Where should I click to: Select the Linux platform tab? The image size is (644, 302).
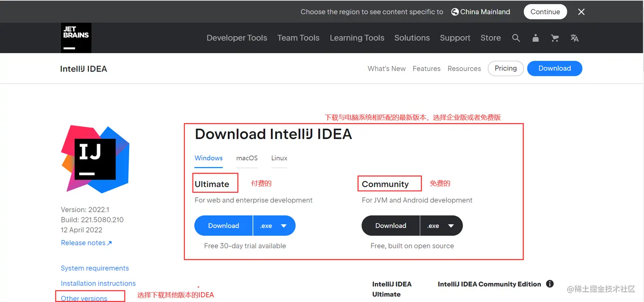[x=279, y=158]
